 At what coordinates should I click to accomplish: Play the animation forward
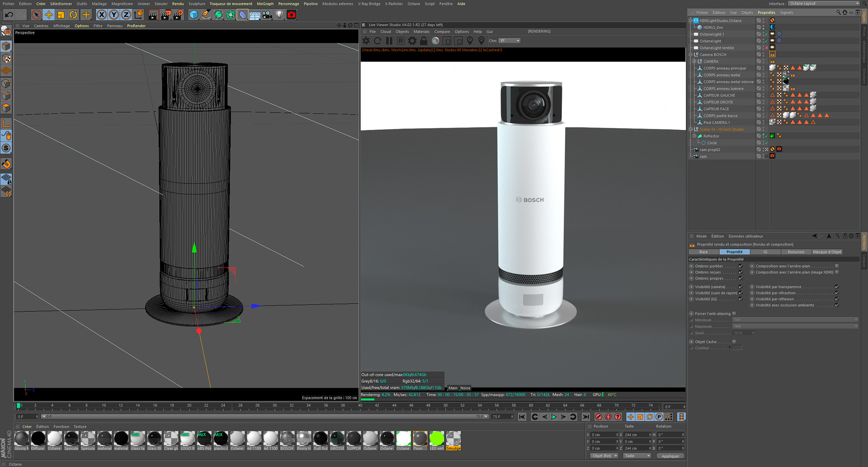pyautogui.click(x=554, y=417)
